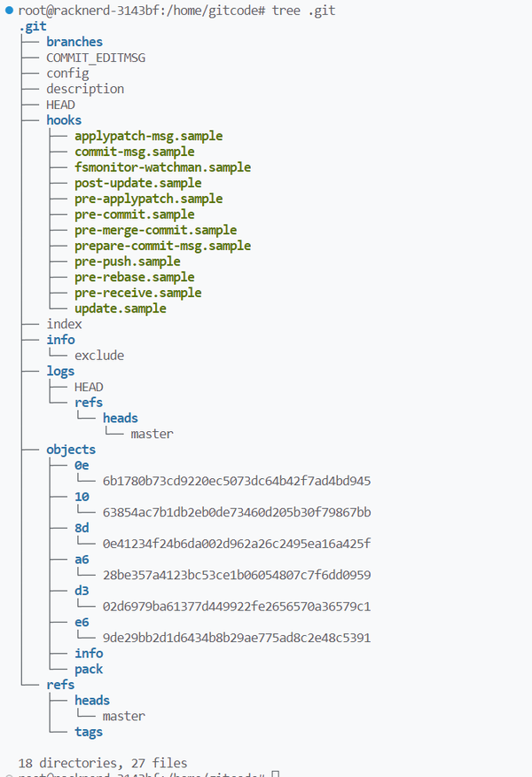Image resolution: width=532 pixels, height=777 pixels.
Task: Click the index file entry
Action: click(x=64, y=324)
